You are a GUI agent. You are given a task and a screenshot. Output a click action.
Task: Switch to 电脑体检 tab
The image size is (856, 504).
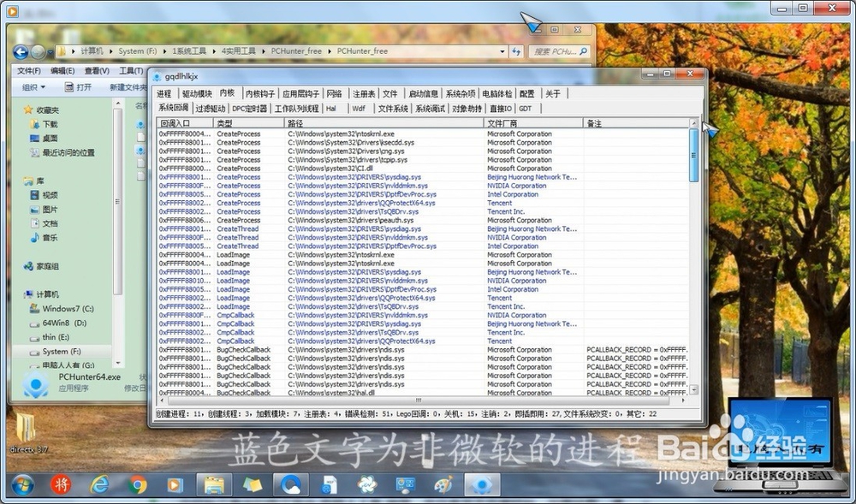[x=496, y=94]
